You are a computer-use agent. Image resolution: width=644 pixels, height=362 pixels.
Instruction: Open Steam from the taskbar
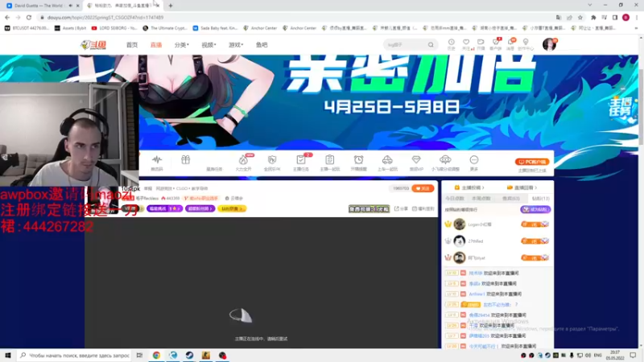click(189, 355)
